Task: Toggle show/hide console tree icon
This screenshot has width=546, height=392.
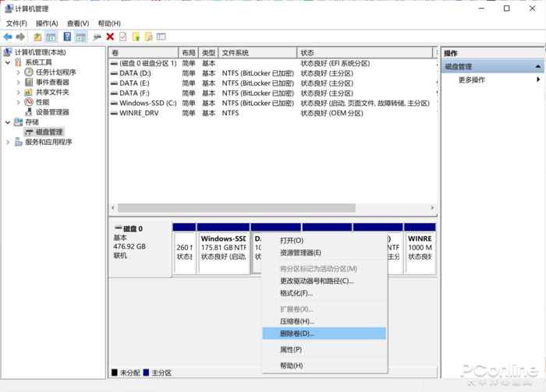Action: pos(51,37)
